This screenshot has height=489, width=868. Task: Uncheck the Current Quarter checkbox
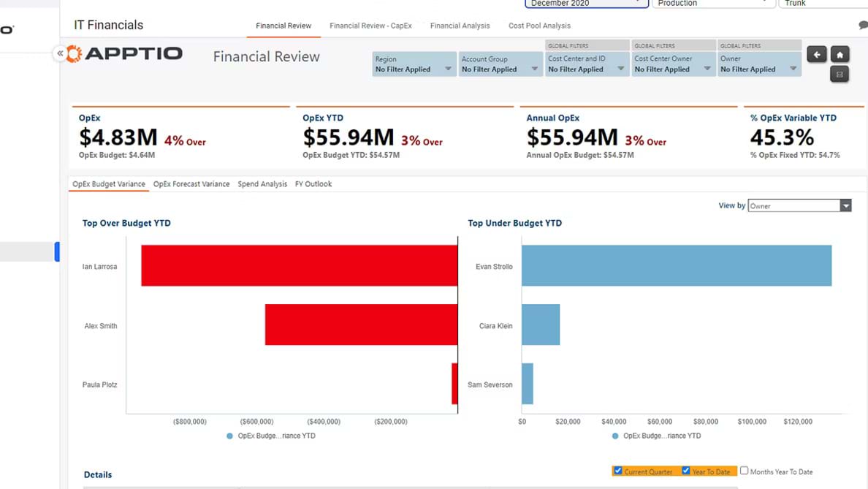point(618,471)
